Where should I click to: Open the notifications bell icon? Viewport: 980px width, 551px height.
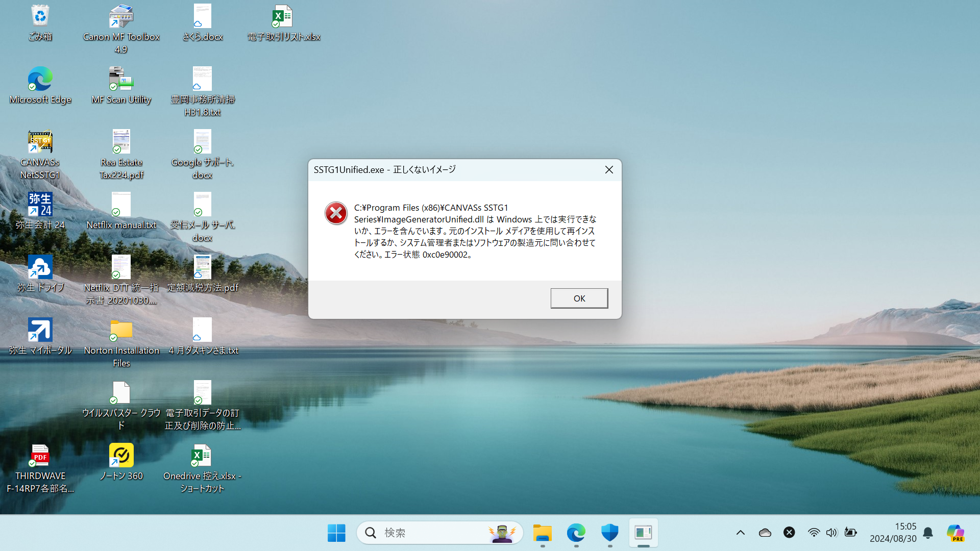click(928, 533)
